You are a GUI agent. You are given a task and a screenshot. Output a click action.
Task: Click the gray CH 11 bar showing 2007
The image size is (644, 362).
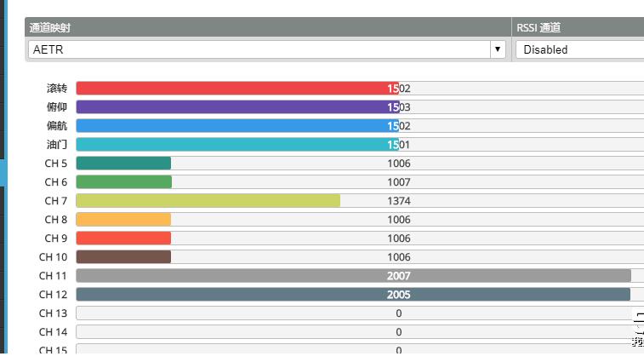pyautogui.click(x=353, y=276)
